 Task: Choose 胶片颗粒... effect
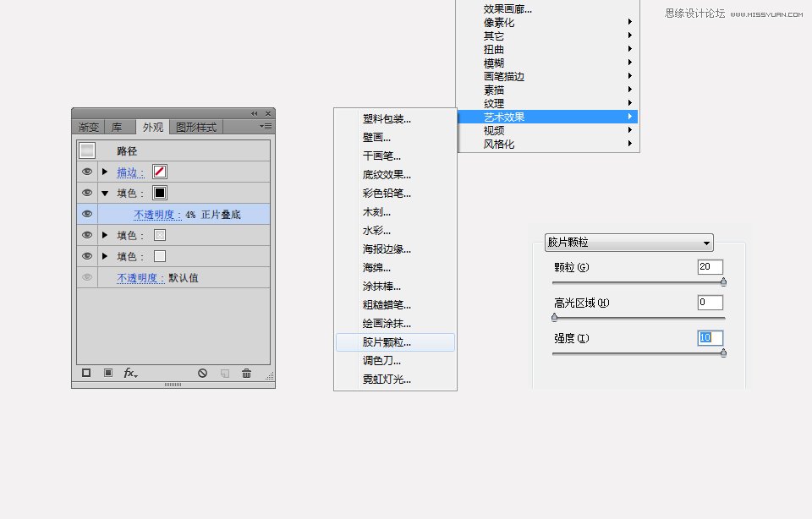pos(395,342)
